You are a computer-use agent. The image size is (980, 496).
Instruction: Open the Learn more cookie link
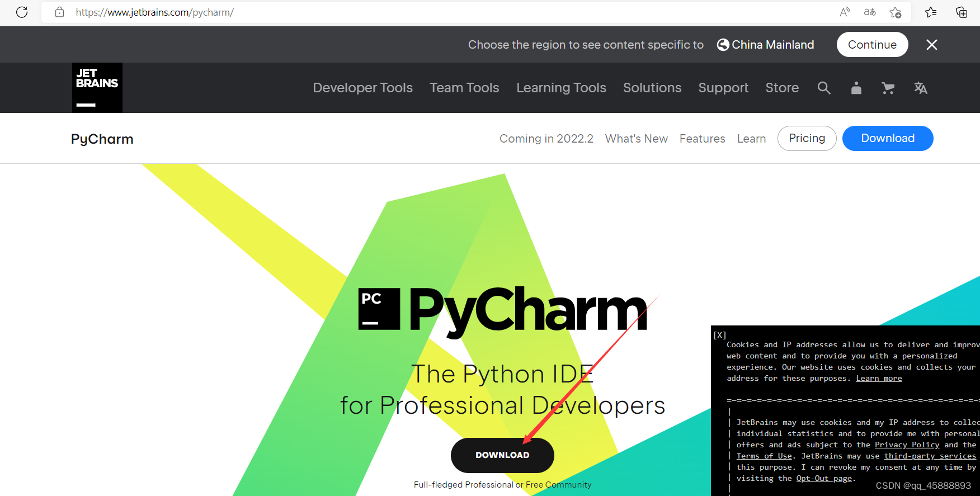(x=879, y=379)
